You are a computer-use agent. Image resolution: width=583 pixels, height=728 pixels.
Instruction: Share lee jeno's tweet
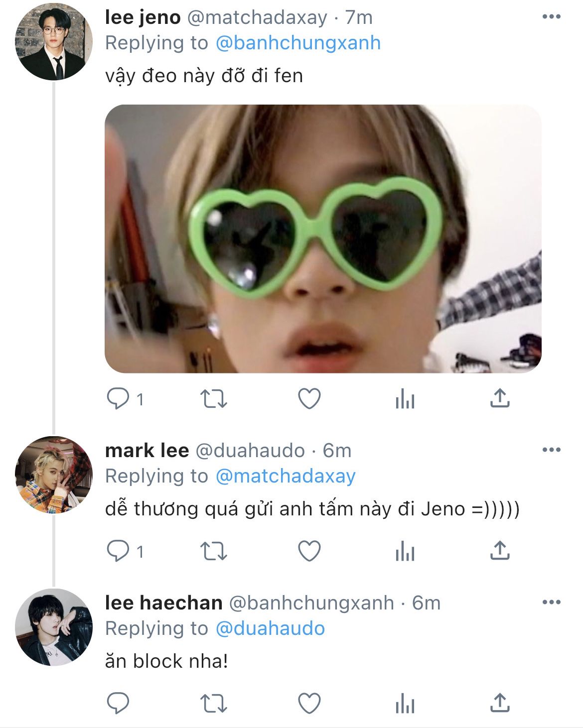pyautogui.click(x=499, y=398)
